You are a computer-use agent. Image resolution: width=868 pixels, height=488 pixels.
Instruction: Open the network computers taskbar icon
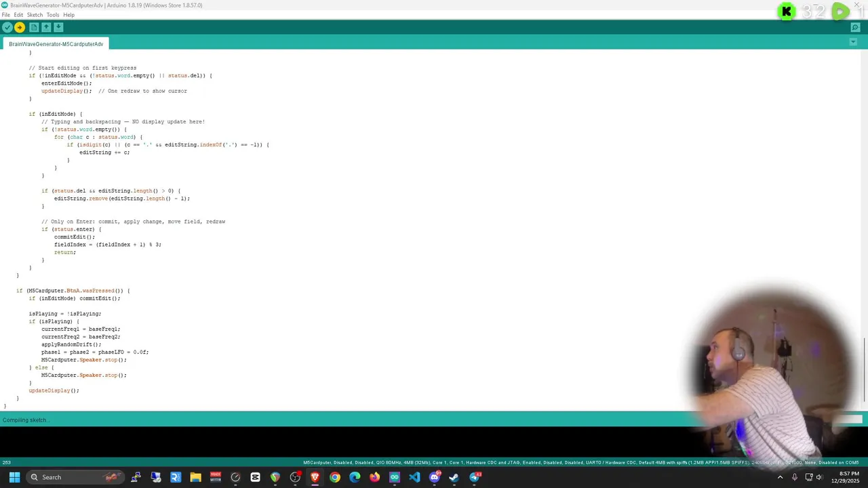click(x=136, y=477)
